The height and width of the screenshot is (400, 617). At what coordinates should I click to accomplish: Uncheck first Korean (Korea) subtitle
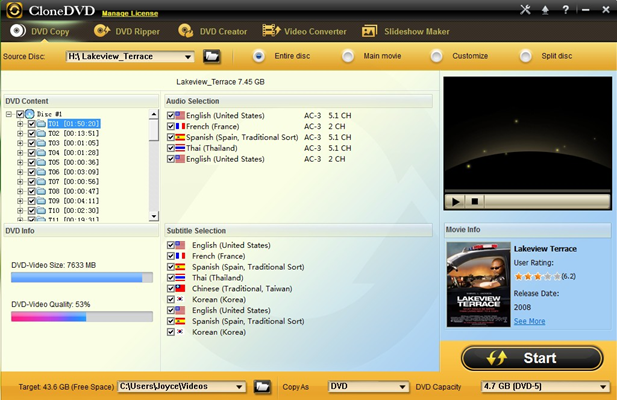coord(170,299)
